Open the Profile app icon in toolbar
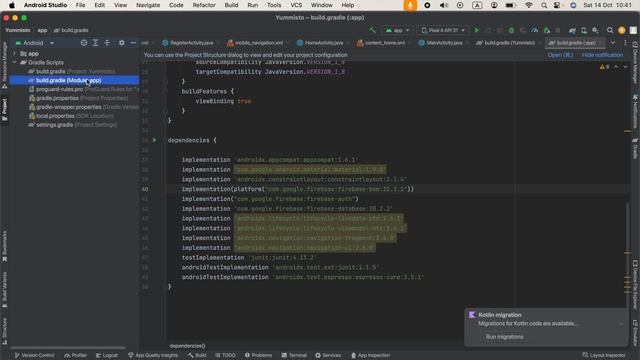 535,30
